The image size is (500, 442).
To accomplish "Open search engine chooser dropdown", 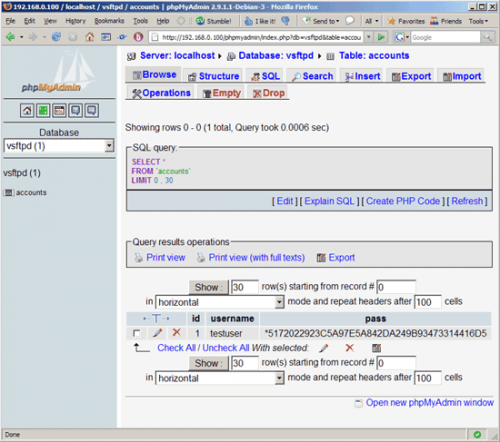I will coord(402,37).
